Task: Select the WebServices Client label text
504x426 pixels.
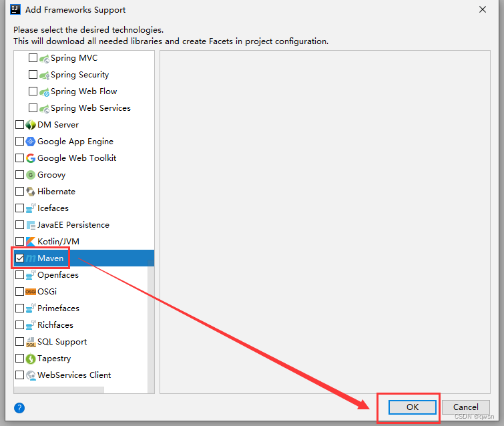Action: pyautogui.click(x=74, y=375)
